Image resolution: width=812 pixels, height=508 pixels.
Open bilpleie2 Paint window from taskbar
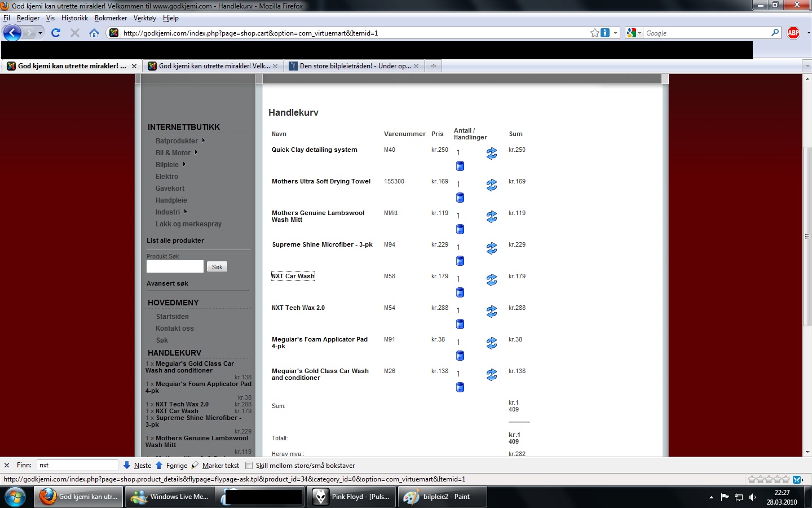point(442,497)
